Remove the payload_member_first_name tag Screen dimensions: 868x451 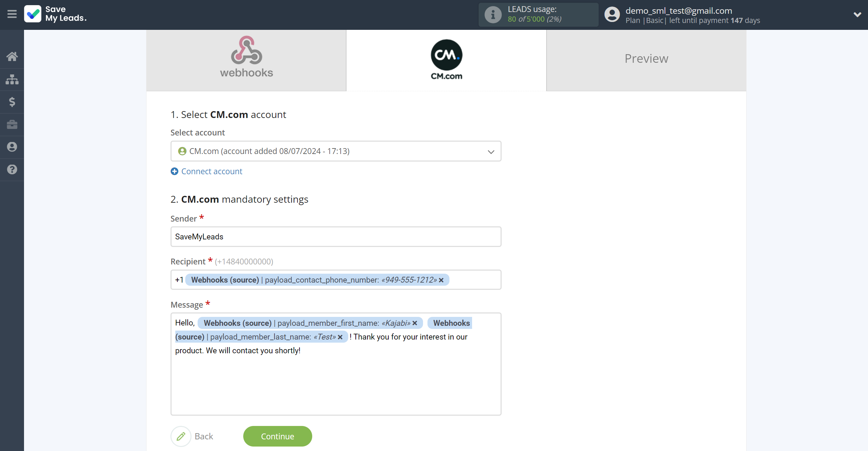point(415,323)
